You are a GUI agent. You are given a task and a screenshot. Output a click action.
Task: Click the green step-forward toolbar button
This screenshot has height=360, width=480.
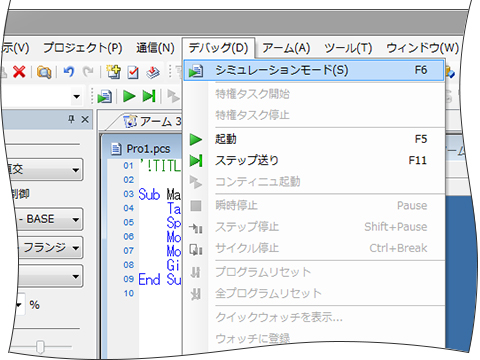tap(149, 96)
